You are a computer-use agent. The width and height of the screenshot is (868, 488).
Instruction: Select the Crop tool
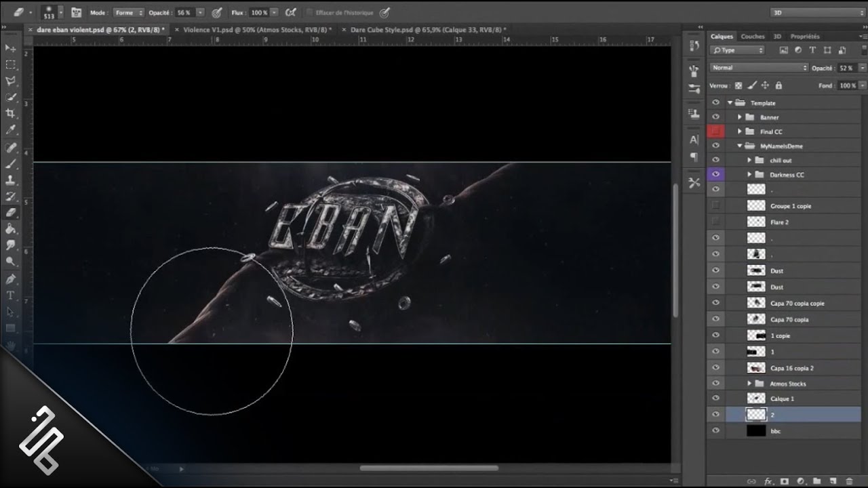[10, 113]
